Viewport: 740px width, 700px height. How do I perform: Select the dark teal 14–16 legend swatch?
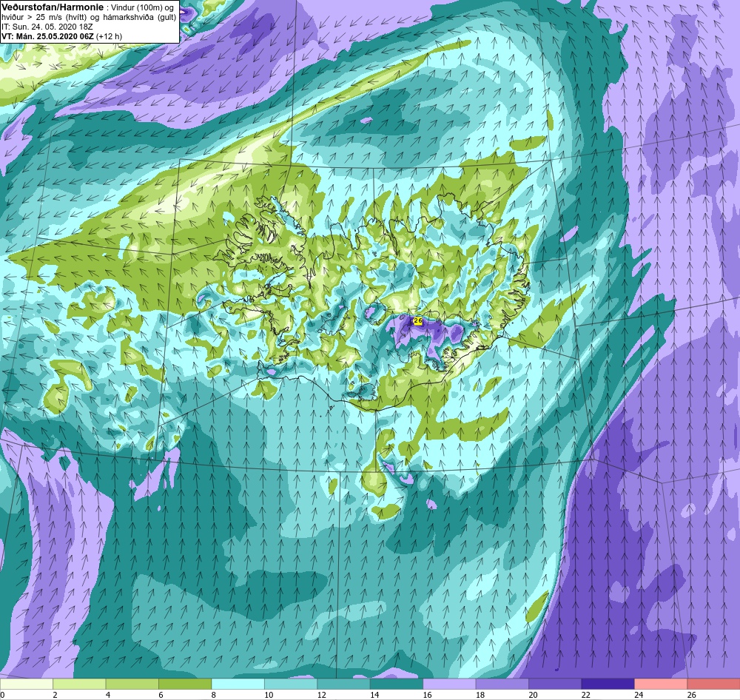397,684
